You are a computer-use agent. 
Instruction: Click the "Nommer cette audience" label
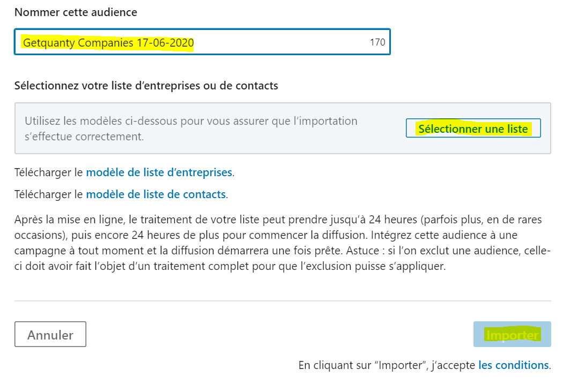click(76, 12)
